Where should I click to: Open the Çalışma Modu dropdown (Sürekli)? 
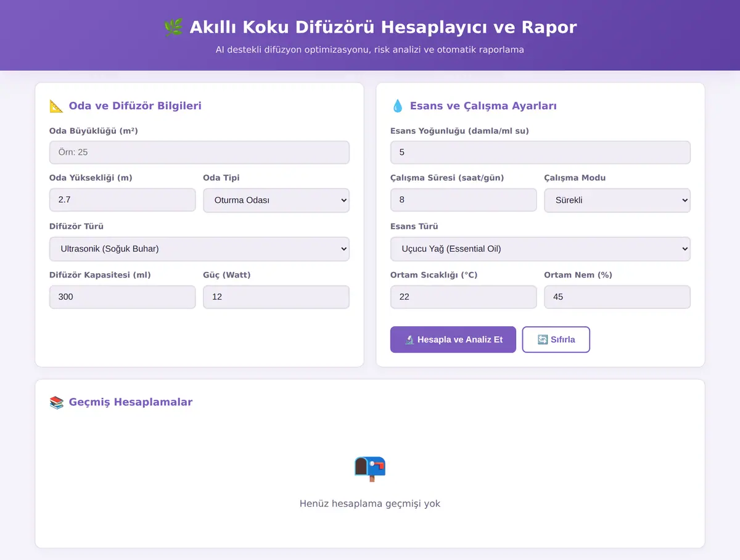617,200
